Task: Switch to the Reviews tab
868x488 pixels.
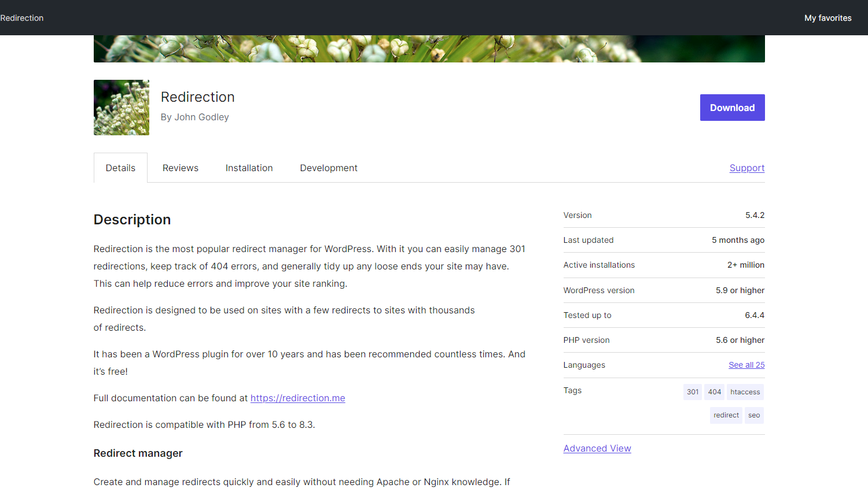Action: click(181, 168)
